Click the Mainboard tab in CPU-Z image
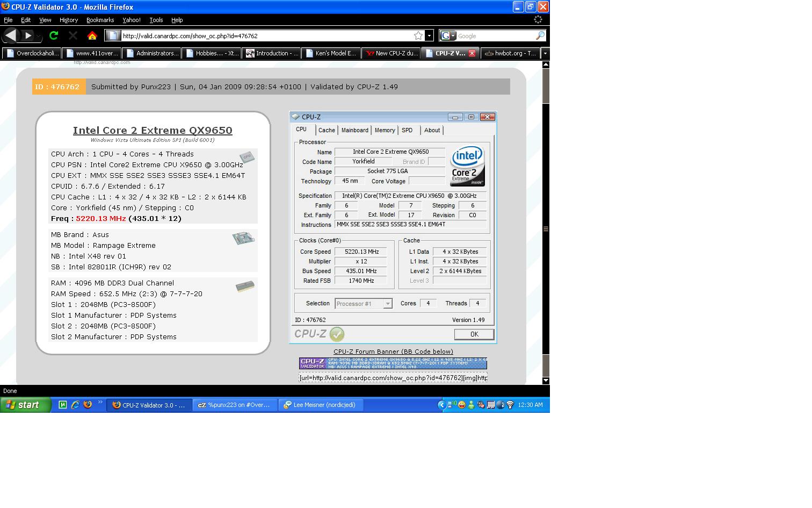Image resolution: width=812 pixels, height=508 pixels. [355, 130]
